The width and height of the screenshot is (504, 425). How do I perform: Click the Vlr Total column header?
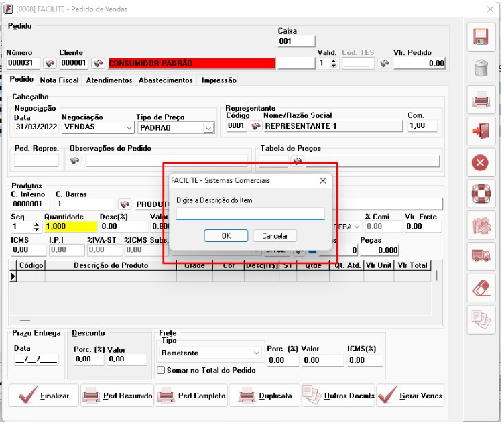(412, 265)
